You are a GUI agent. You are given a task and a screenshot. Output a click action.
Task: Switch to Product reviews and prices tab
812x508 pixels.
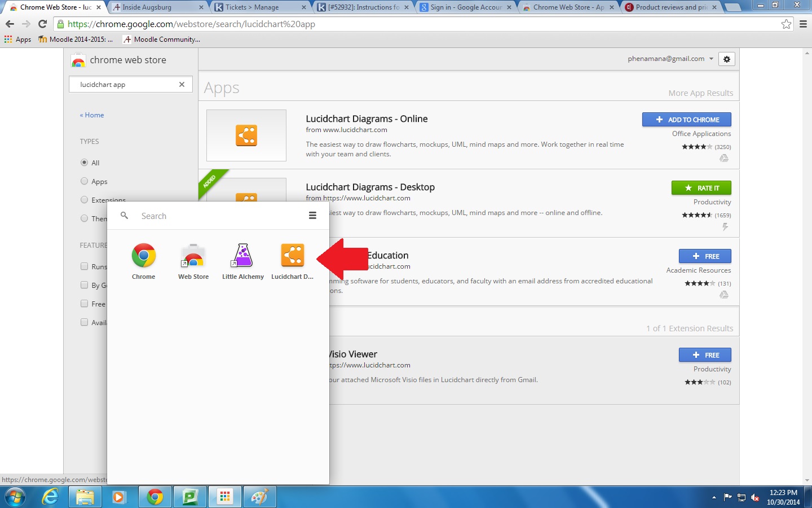coord(671,7)
